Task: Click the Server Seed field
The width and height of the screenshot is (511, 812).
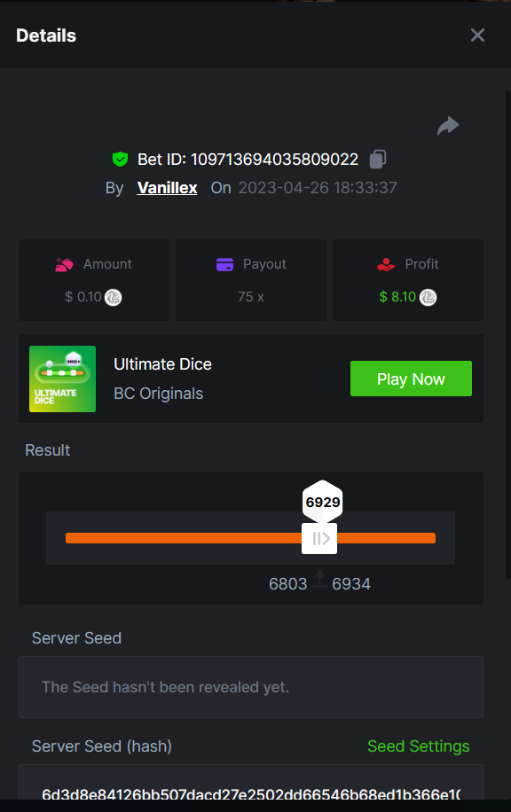Action: [x=251, y=687]
